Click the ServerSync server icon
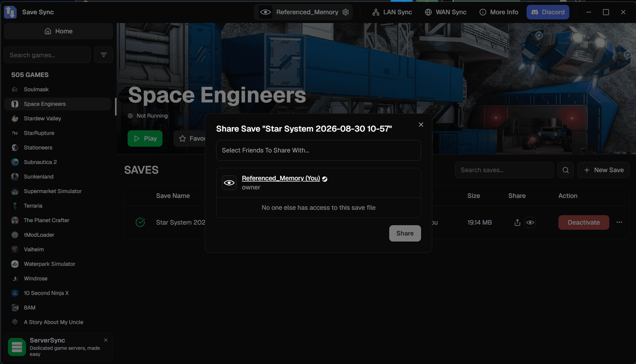 tap(17, 347)
